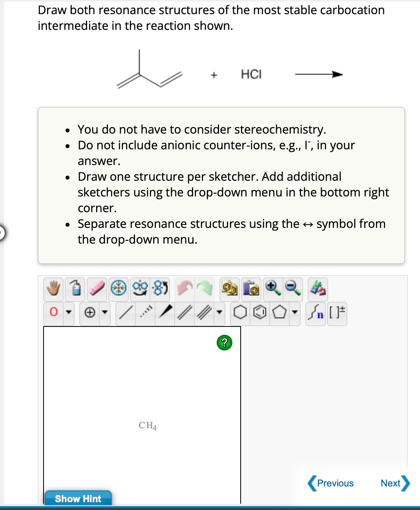420x510 pixels.
Task: Select the cyclopentane ring template
Action: (x=280, y=314)
